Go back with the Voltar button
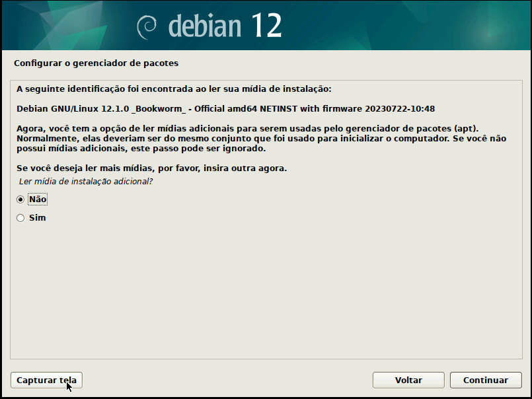 pos(408,380)
